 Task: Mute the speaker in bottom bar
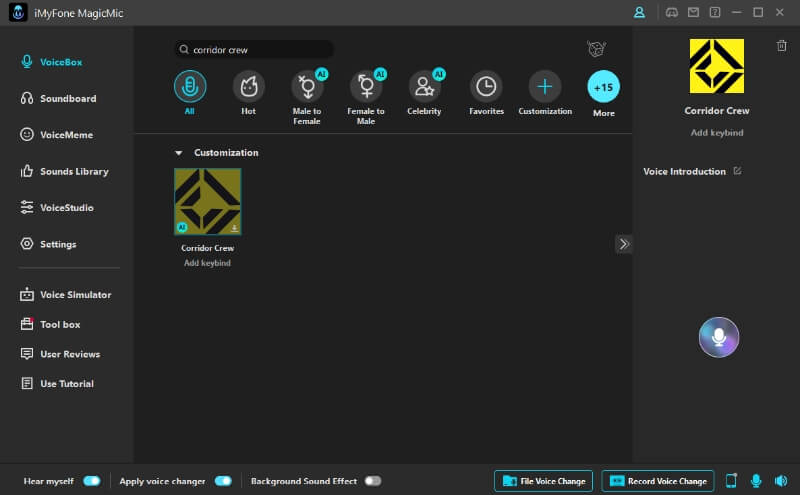[781, 481]
